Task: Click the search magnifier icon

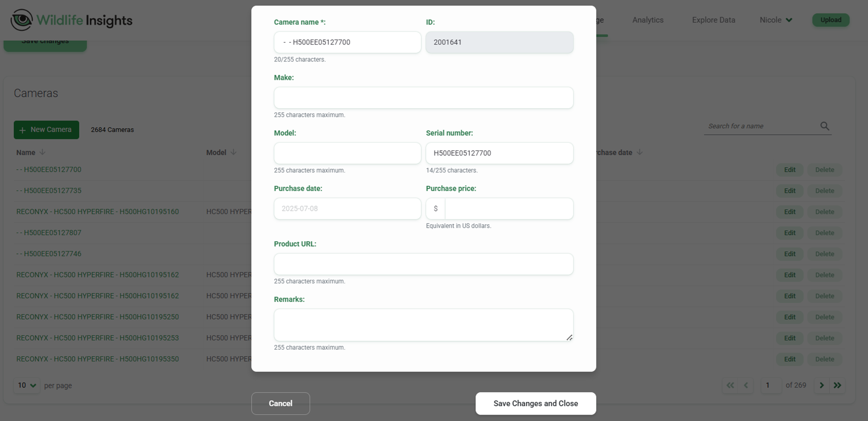Action: pyautogui.click(x=824, y=126)
